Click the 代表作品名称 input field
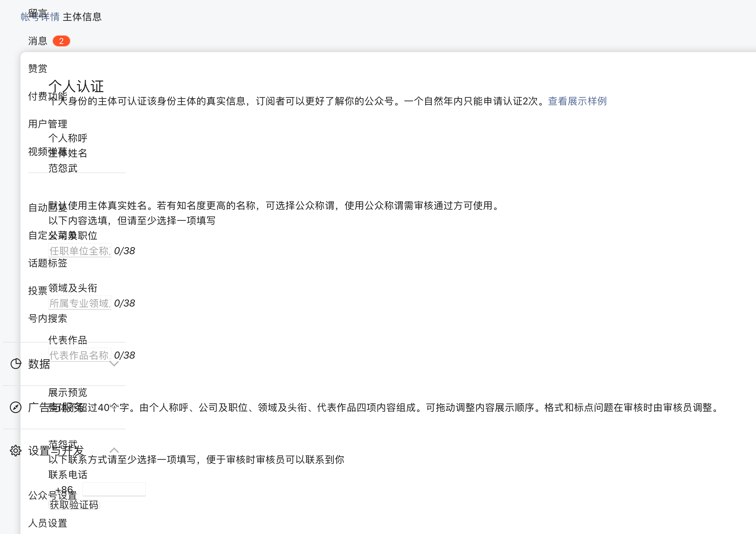Image resolution: width=756 pixels, height=534 pixels. click(x=80, y=355)
